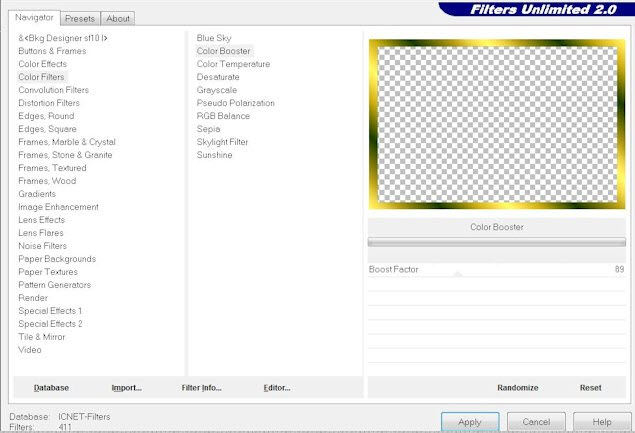Select the Special Effects 1 category
Screen dimensions: 635x433
click(x=50, y=311)
